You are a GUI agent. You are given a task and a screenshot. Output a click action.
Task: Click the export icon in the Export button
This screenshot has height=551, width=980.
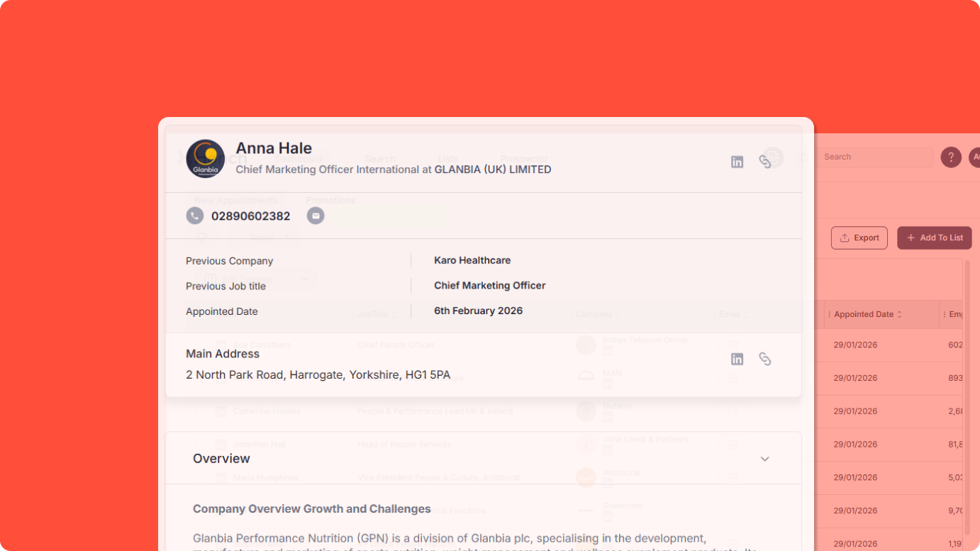click(x=845, y=238)
